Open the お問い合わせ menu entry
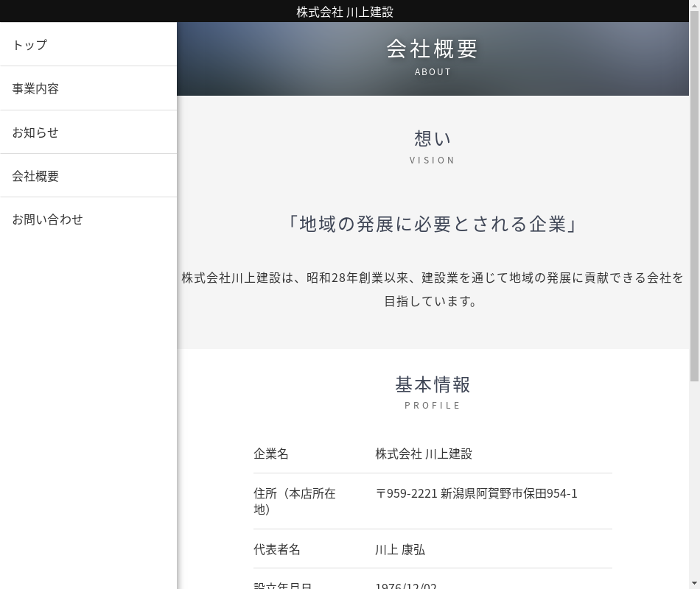The image size is (700, 589). [47, 219]
